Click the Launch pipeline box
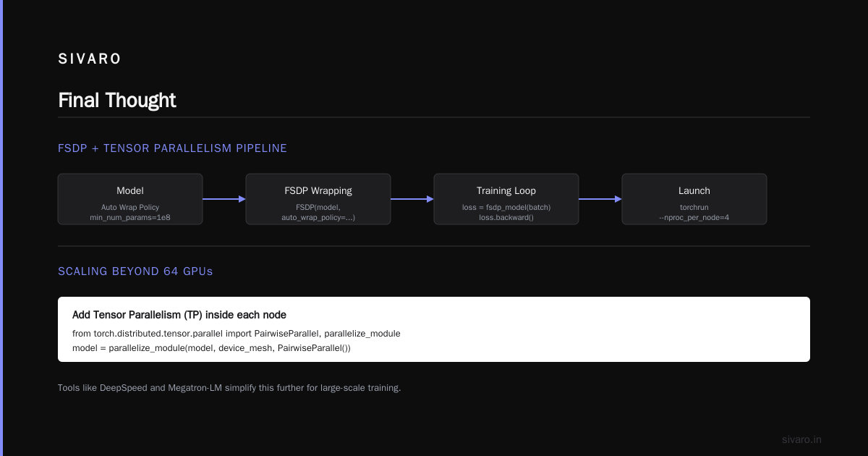The width and height of the screenshot is (868, 456). click(x=694, y=199)
